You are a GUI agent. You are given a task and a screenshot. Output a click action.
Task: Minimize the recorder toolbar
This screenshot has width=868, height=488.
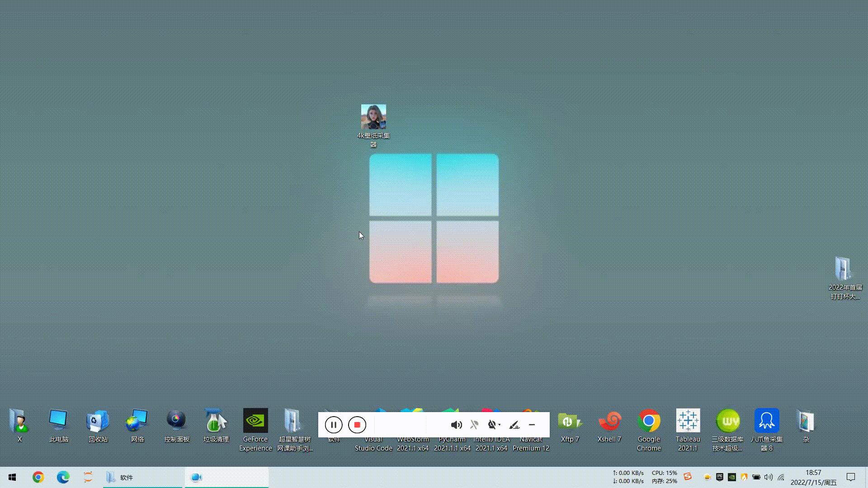pyautogui.click(x=532, y=425)
